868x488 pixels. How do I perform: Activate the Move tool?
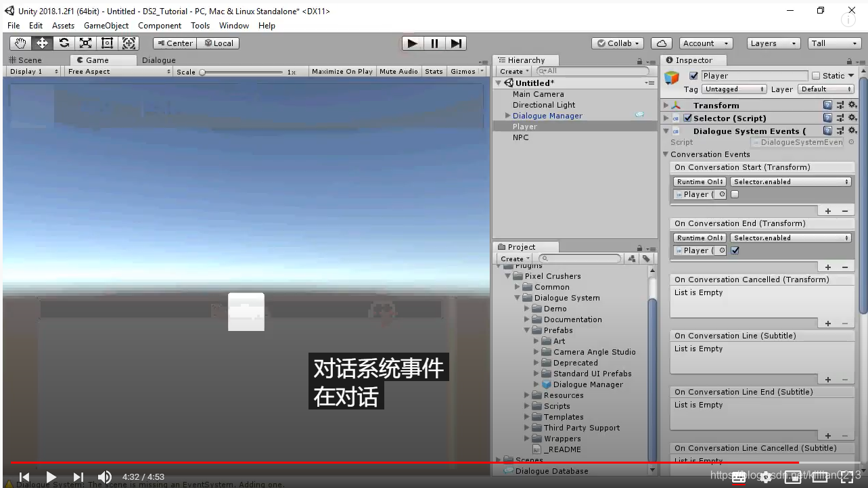42,43
